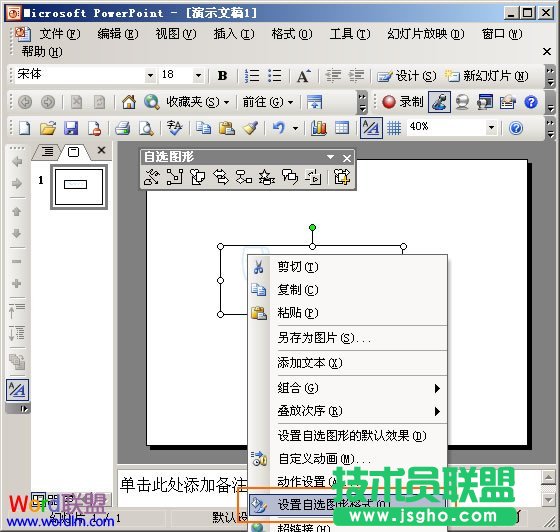560x532 pixels.
Task: Choose 复制 Copy from context menu
Action: [x=348, y=290]
